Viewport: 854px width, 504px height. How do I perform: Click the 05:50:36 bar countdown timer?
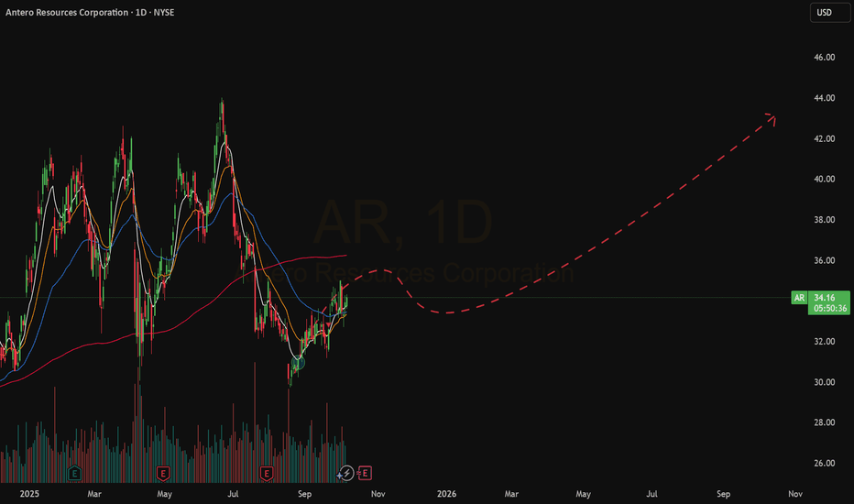[x=830, y=309]
